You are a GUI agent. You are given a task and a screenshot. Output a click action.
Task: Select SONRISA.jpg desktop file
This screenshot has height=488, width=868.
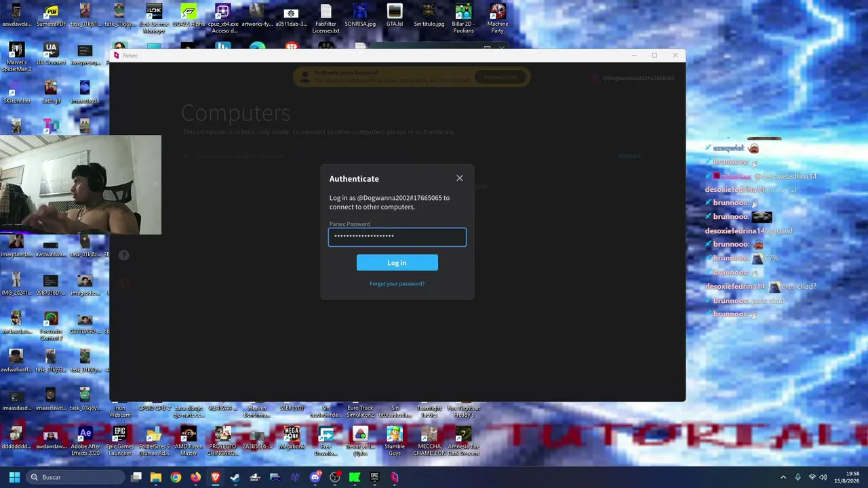[360, 16]
